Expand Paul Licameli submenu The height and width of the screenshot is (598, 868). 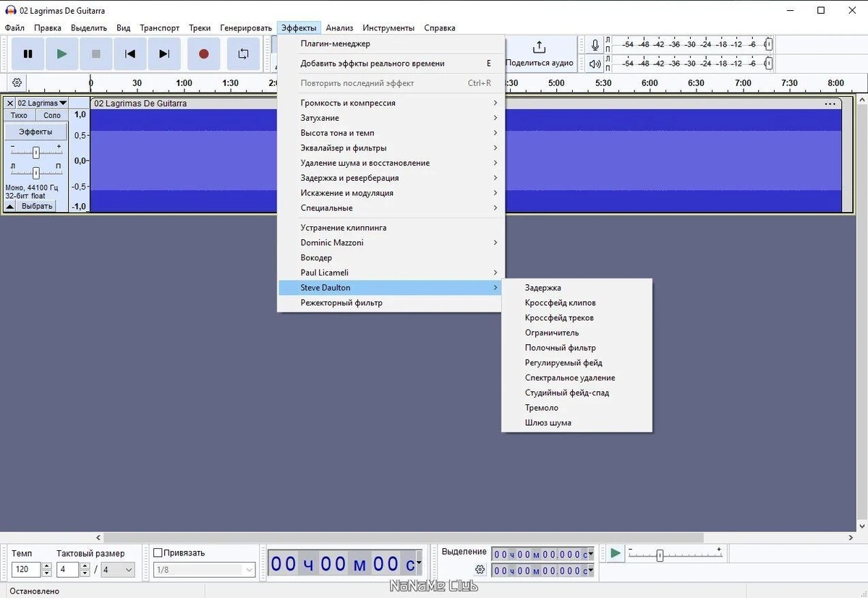(391, 273)
